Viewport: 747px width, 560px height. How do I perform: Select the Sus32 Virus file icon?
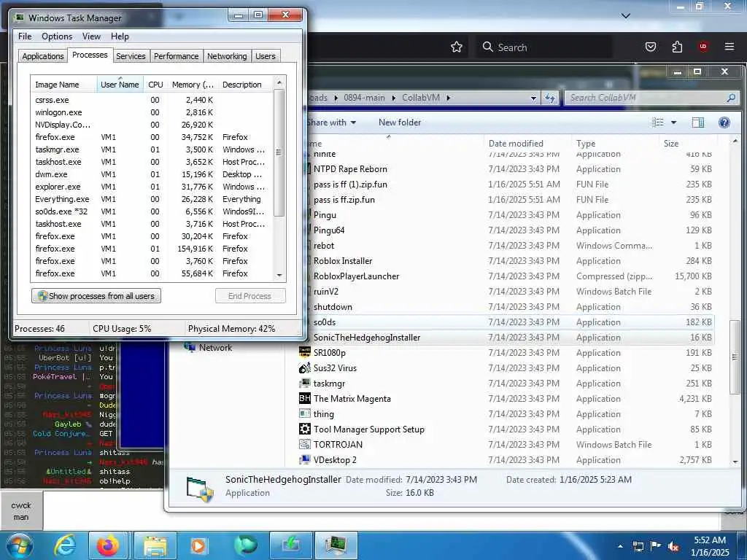pos(304,368)
